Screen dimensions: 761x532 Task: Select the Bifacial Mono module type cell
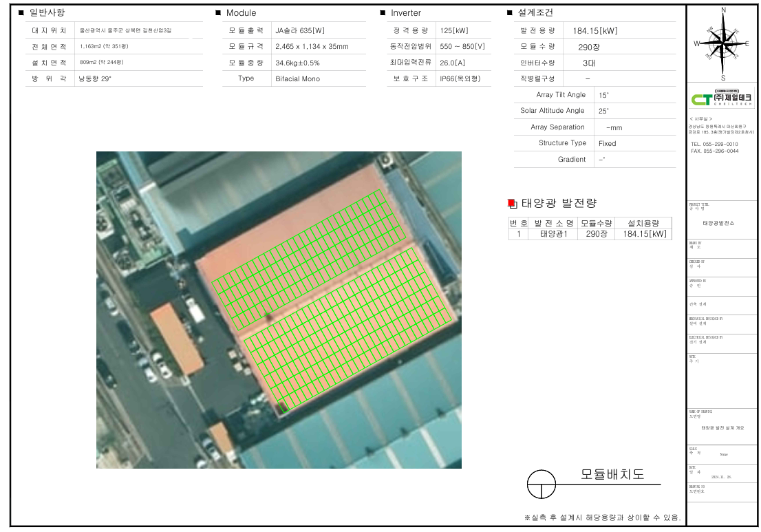[x=297, y=78]
